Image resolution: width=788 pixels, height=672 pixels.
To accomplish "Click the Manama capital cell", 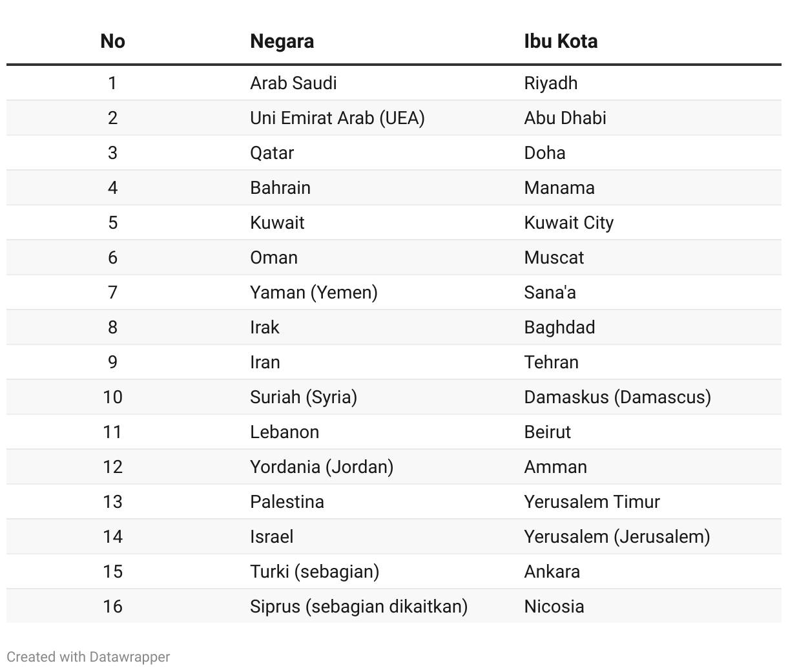I will click(x=559, y=188).
